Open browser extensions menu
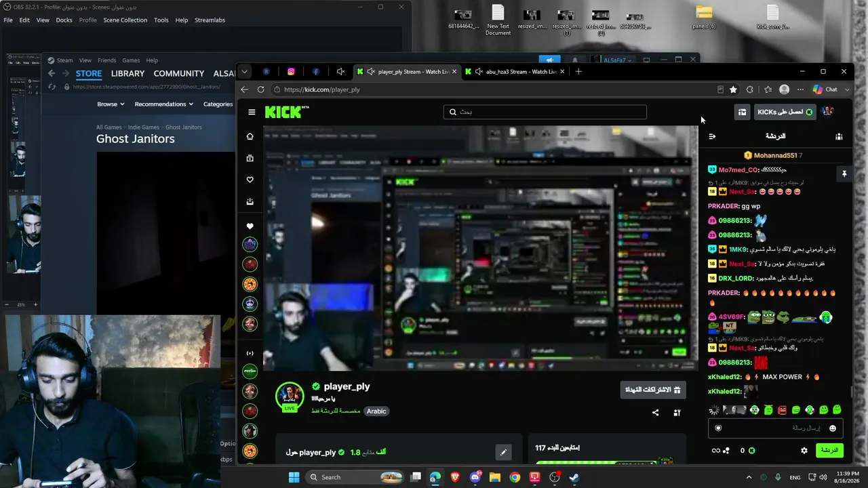 click(x=749, y=89)
